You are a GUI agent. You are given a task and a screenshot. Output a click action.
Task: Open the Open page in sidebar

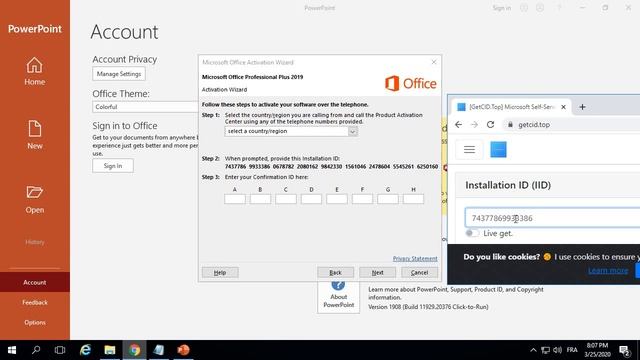coord(35,200)
